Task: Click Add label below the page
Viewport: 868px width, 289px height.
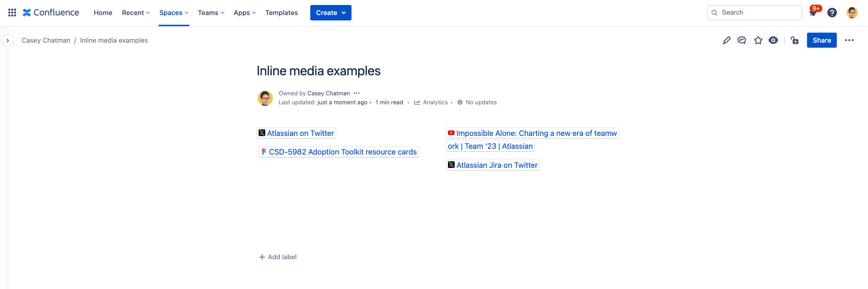Action: click(x=278, y=257)
